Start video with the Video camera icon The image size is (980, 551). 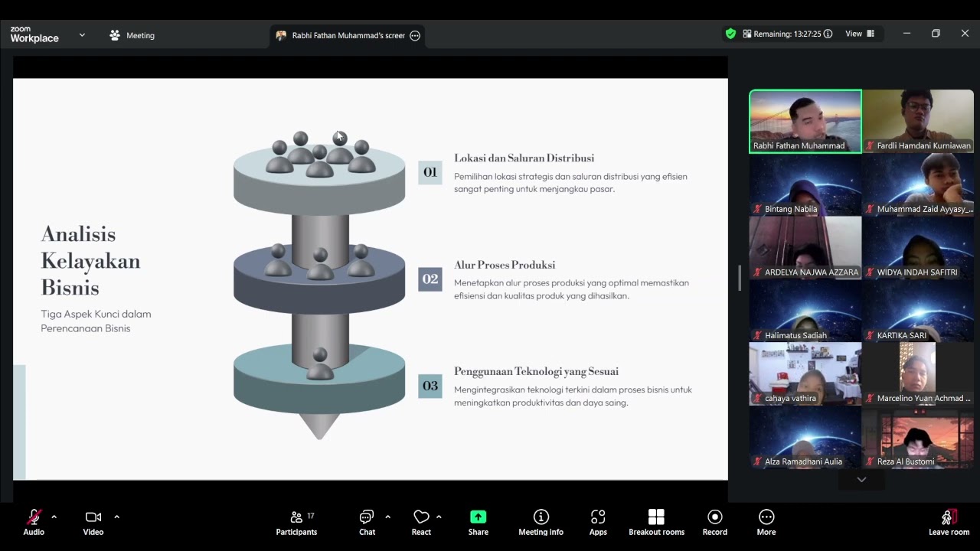click(x=93, y=517)
